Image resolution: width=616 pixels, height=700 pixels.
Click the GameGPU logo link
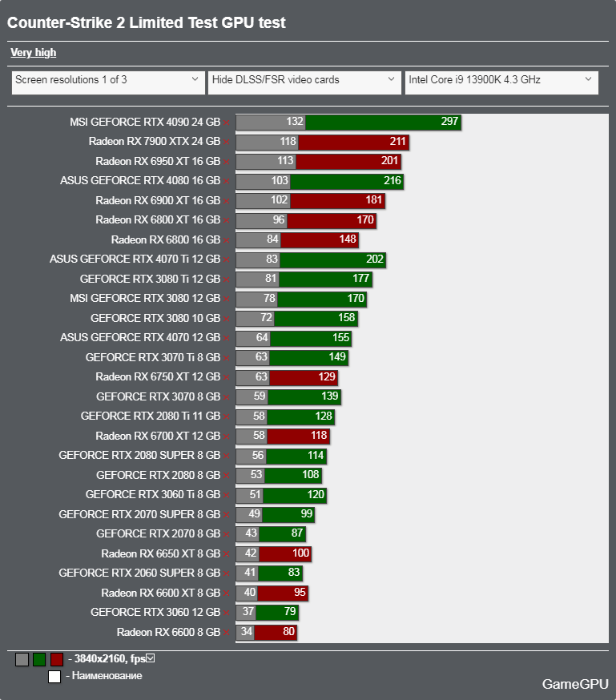tap(575, 684)
